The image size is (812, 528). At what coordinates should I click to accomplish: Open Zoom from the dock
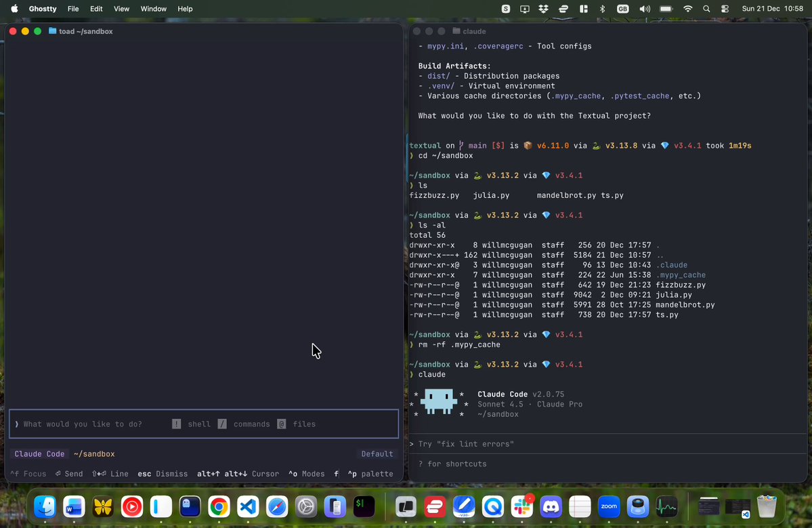click(x=609, y=506)
